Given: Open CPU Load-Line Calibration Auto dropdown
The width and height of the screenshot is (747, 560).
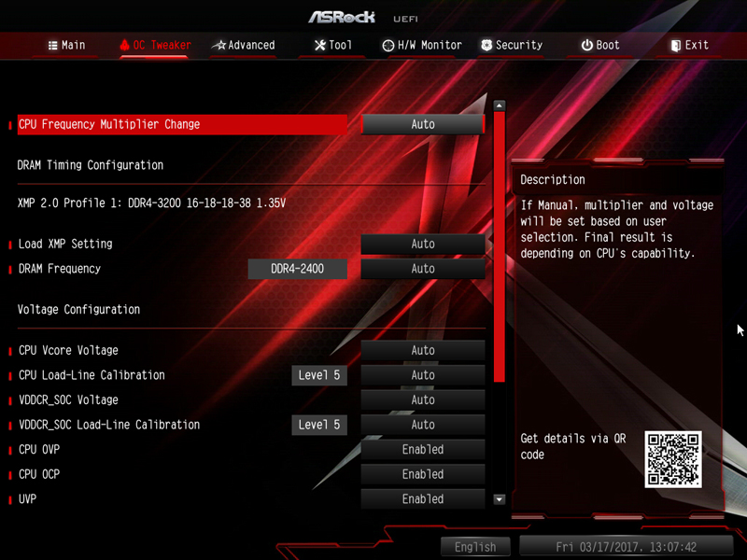Looking at the screenshot, I should [423, 375].
